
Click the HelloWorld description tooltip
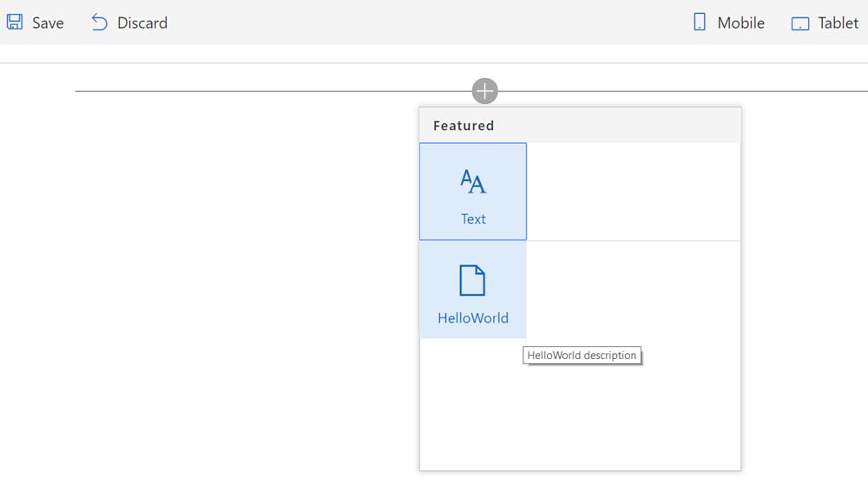tap(582, 356)
